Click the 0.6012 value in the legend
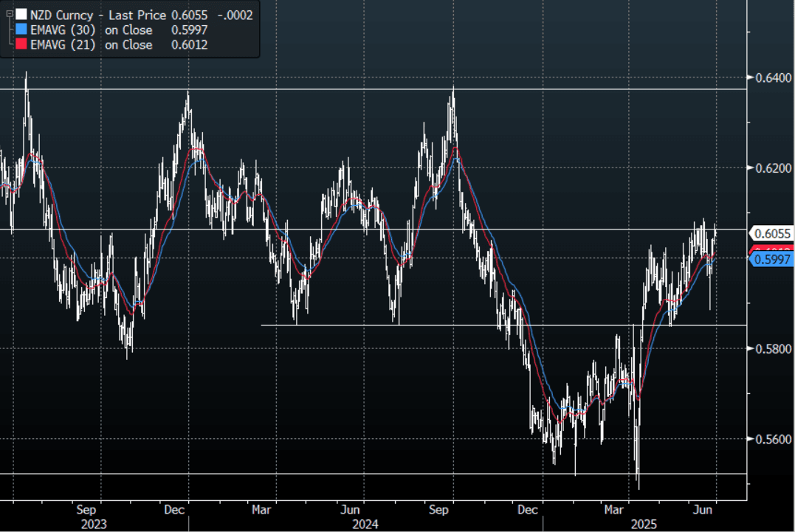Image resolution: width=795 pixels, height=532 pixels. tap(190, 45)
